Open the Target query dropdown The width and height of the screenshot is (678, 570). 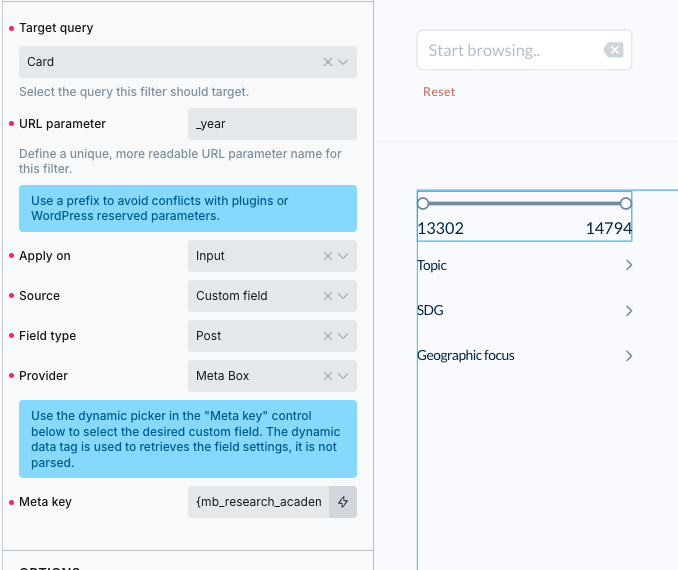(344, 62)
